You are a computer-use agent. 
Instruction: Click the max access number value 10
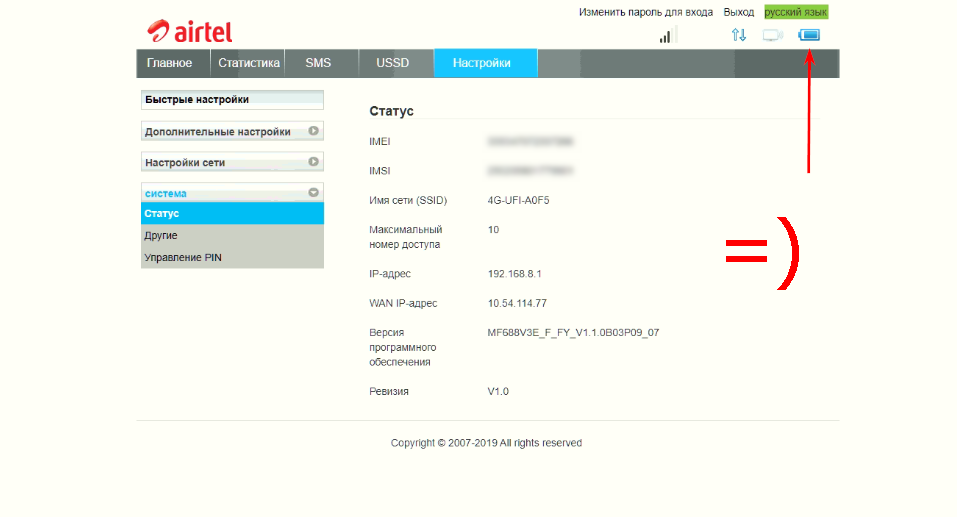tap(493, 230)
